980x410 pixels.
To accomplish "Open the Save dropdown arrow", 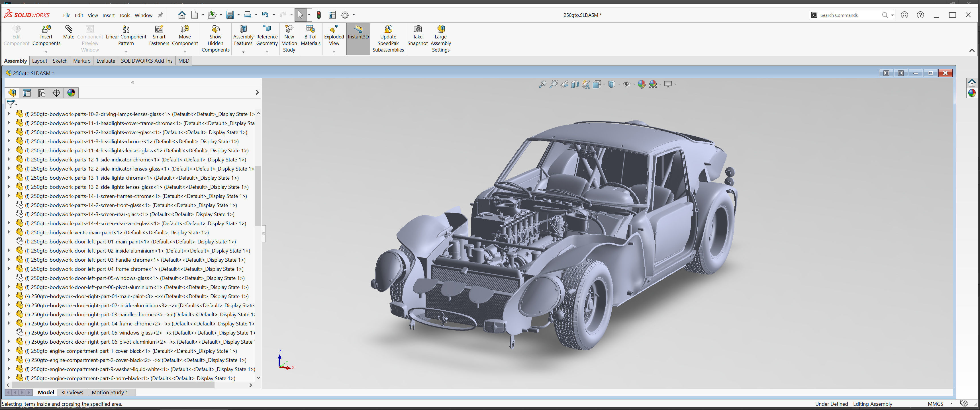I will tap(238, 15).
